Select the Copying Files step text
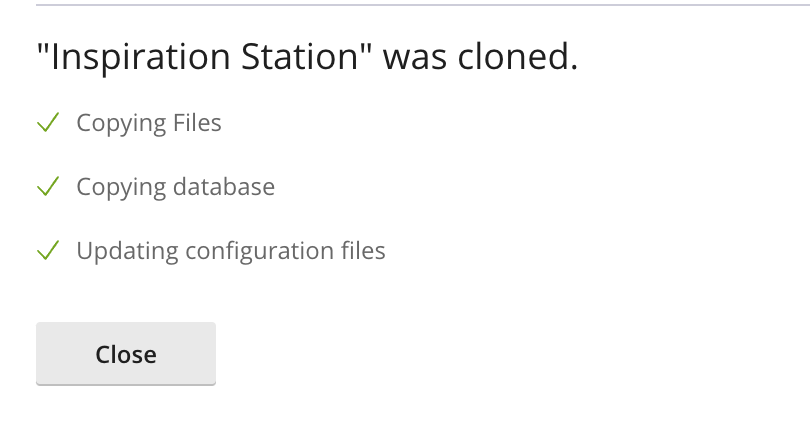 pyautogui.click(x=149, y=123)
